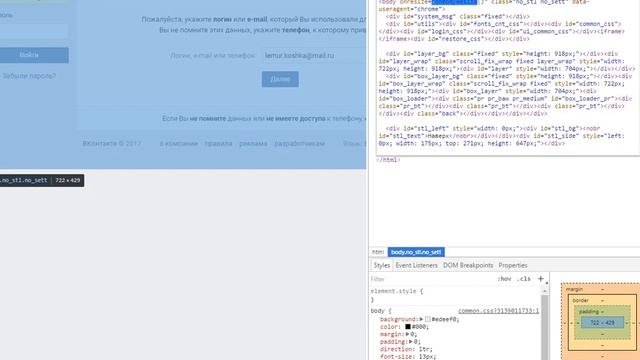The width and height of the screenshot is (640, 360).
Task: Open the Забыли пароль? link
Action: [x=29, y=76]
